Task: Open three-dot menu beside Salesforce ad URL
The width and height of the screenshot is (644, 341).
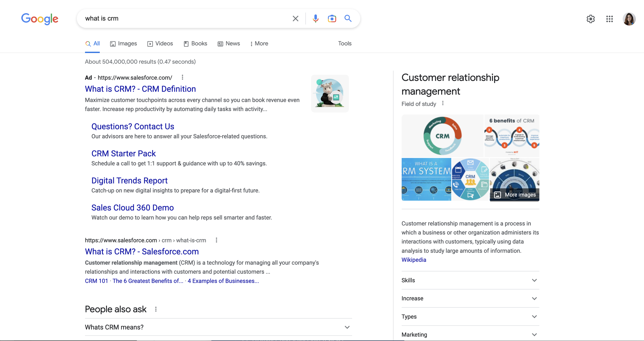Action: (182, 77)
